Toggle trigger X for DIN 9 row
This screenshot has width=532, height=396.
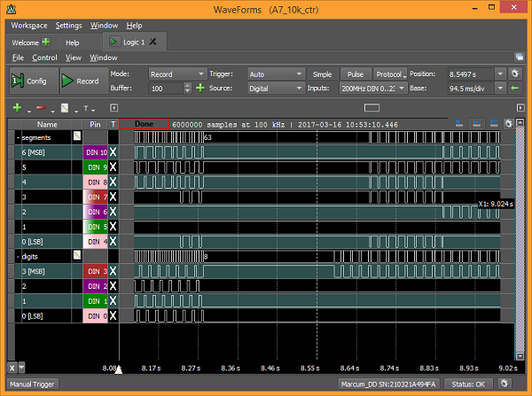113,167
